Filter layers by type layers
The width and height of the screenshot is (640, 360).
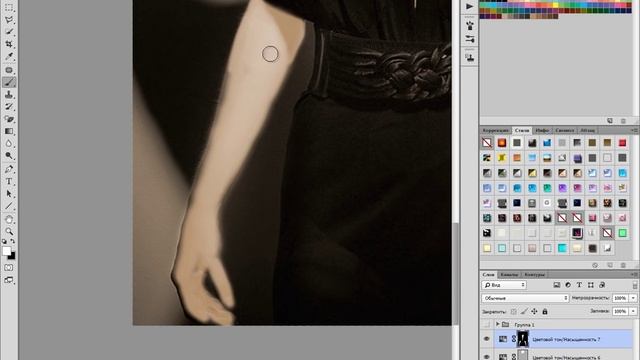click(x=579, y=285)
